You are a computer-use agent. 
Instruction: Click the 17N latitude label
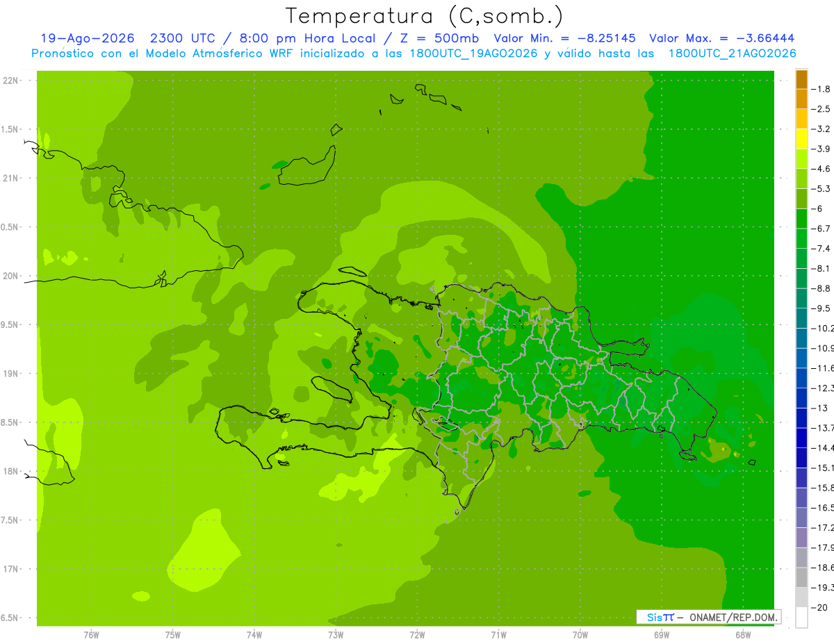(11, 570)
